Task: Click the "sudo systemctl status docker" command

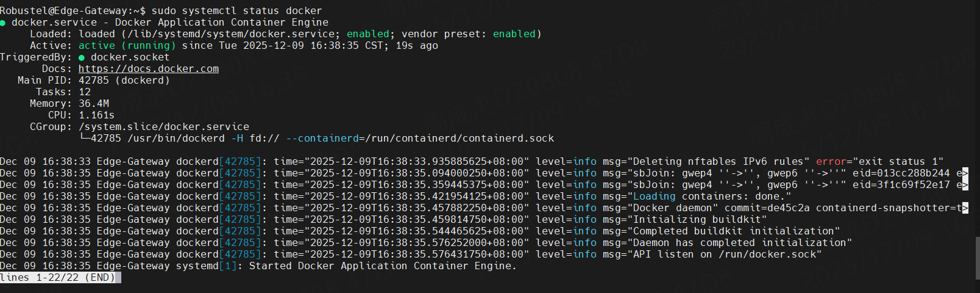Action: pos(236,11)
